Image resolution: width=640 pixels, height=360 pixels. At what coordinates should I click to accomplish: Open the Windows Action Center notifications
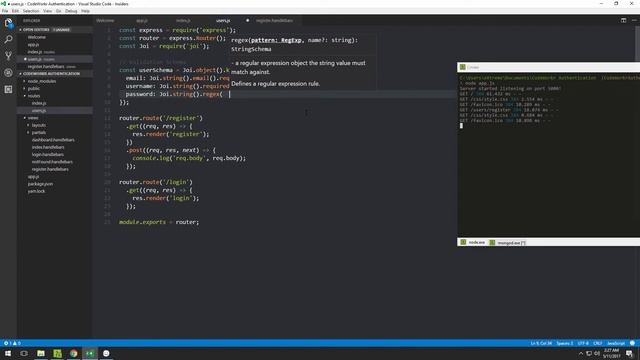pos(629,353)
